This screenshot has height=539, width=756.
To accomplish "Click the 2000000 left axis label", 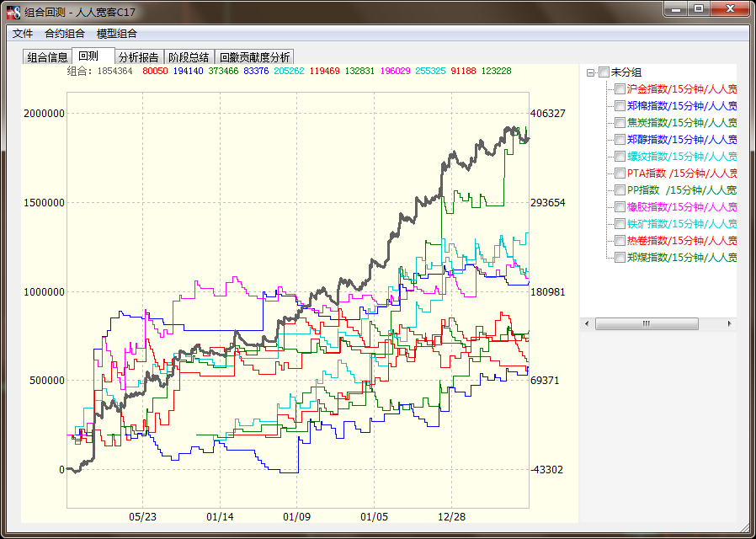I will point(44,114).
